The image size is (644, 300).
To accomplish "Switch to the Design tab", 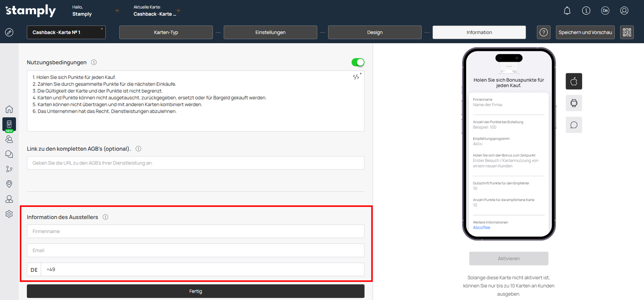I will [x=374, y=32].
